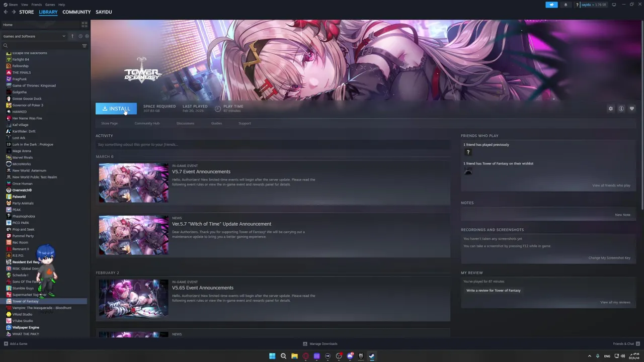
Task: Open File Explorer taskbar icon
Action: [294, 356]
